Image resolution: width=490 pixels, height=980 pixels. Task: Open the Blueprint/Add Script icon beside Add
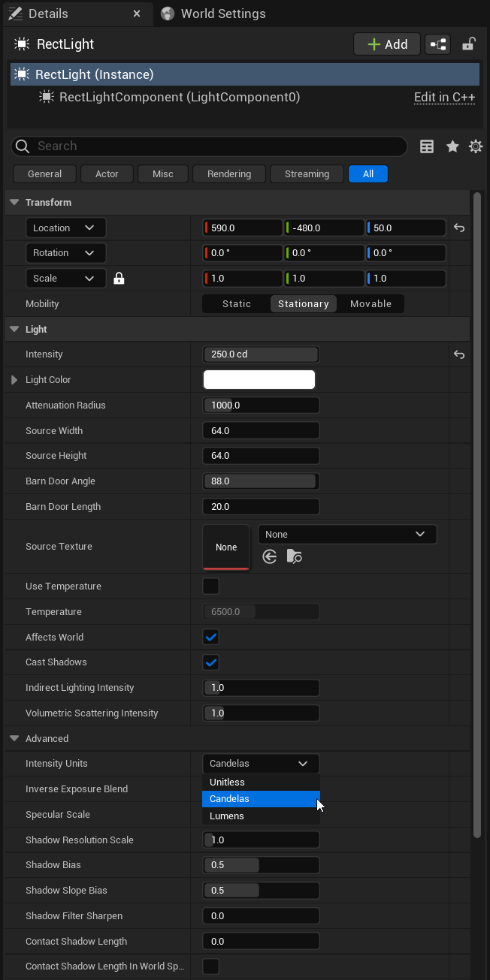(438, 44)
